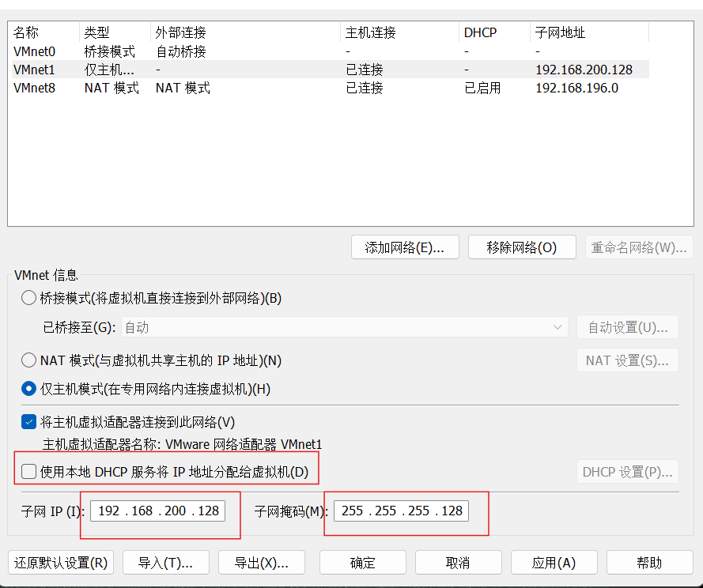Select the VMnet0 row in the network list
Viewport: 703px width, 588px height.
[x=331, y=51]
